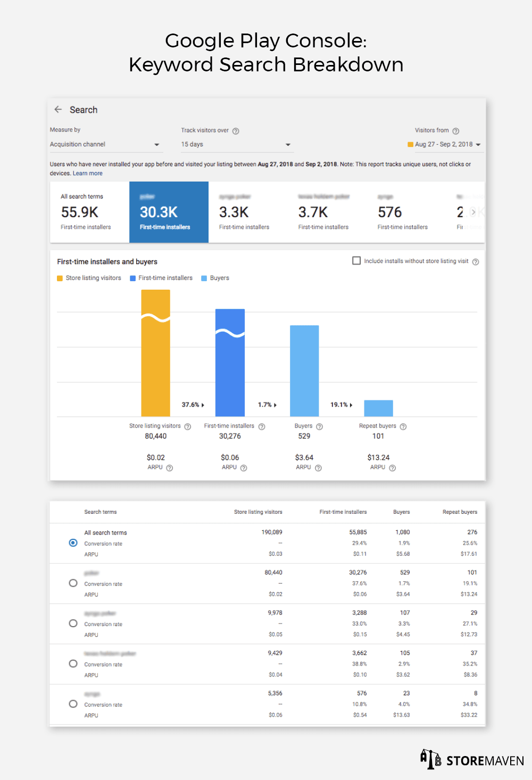The width and height of the screenshot is (532, 780).
Task: Click the First-time installers legend swatch
Action: pyautogui.click(x=133, y=278)
